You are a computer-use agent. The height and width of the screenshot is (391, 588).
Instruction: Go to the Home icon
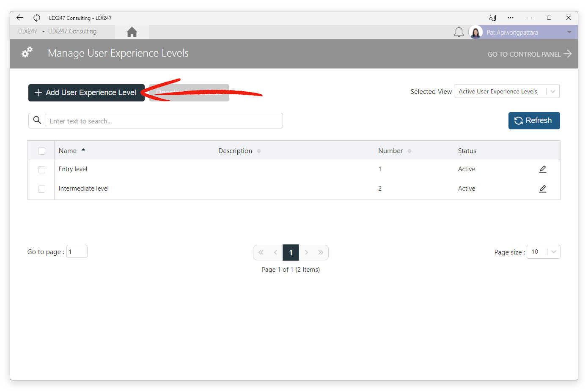click(132, 32)
